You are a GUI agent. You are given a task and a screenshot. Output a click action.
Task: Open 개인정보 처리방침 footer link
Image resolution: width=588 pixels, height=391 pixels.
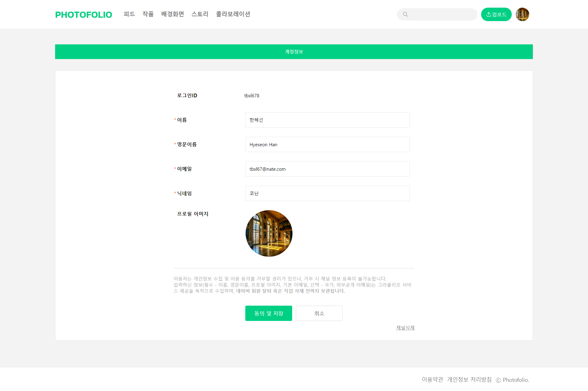[x=469, y=380]
